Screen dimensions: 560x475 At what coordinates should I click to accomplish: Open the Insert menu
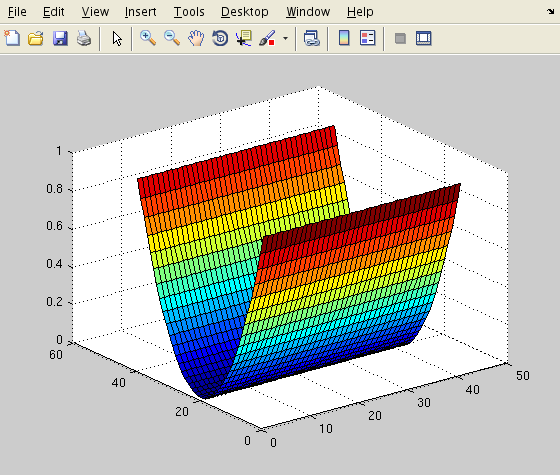click(x=140, y=12)
